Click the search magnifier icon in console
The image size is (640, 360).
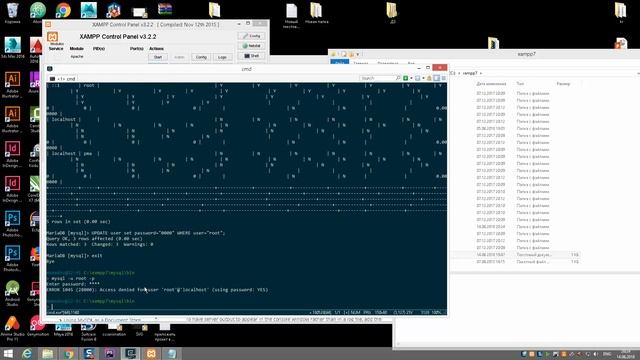click(x=398, y=78)
